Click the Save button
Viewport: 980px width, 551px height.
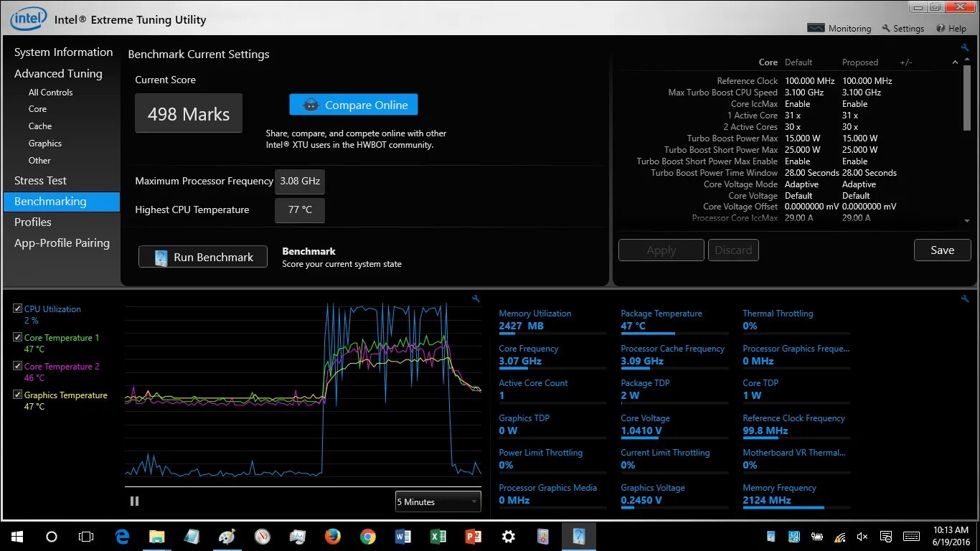[x=943, y=250]
